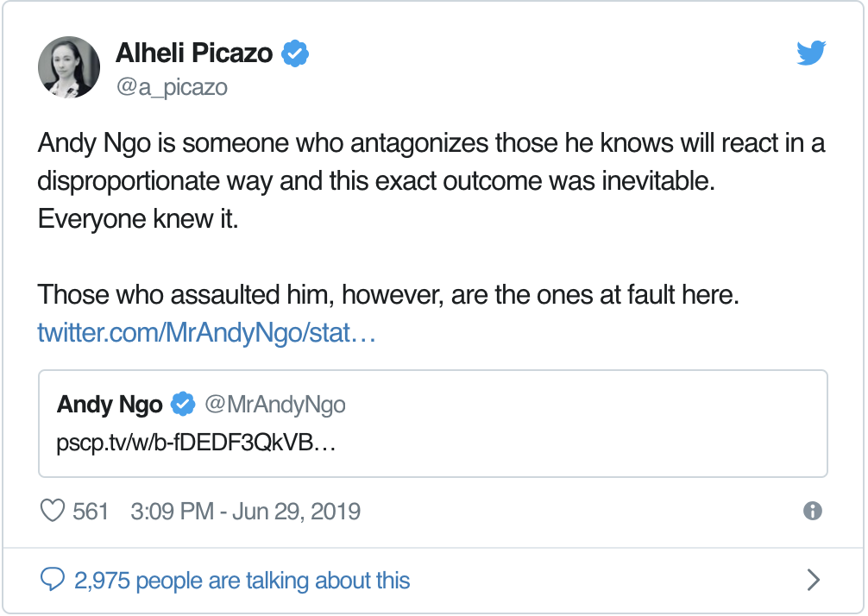
Task: Follow the pscp.tv/w/b-fDEDF3QkVB… link
Action: coord(196,443)
